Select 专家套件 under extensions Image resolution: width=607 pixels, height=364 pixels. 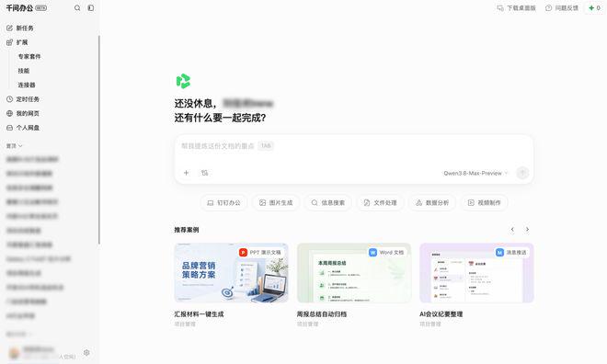pyautogui.click(x=29, y=56)
